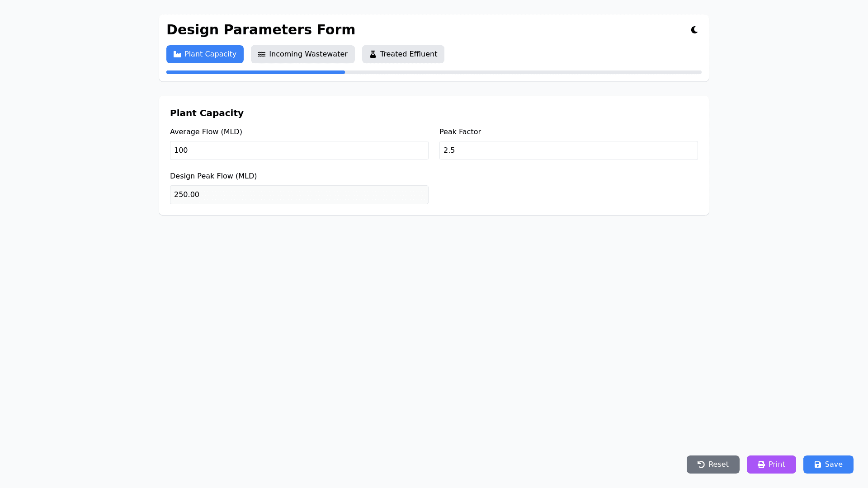
Task: Toggle dark mode with the moon icon
Action: (x=694, y=30)
